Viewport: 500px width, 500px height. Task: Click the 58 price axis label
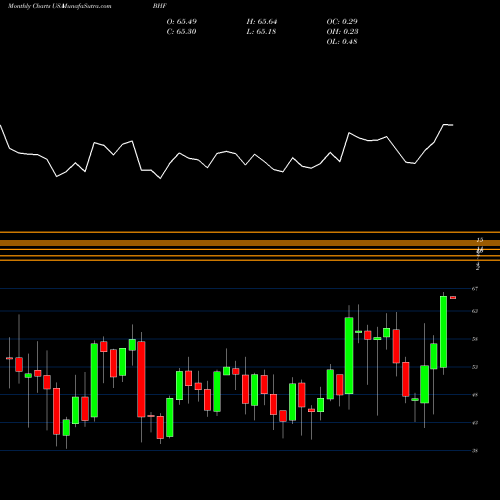[475, 339]
